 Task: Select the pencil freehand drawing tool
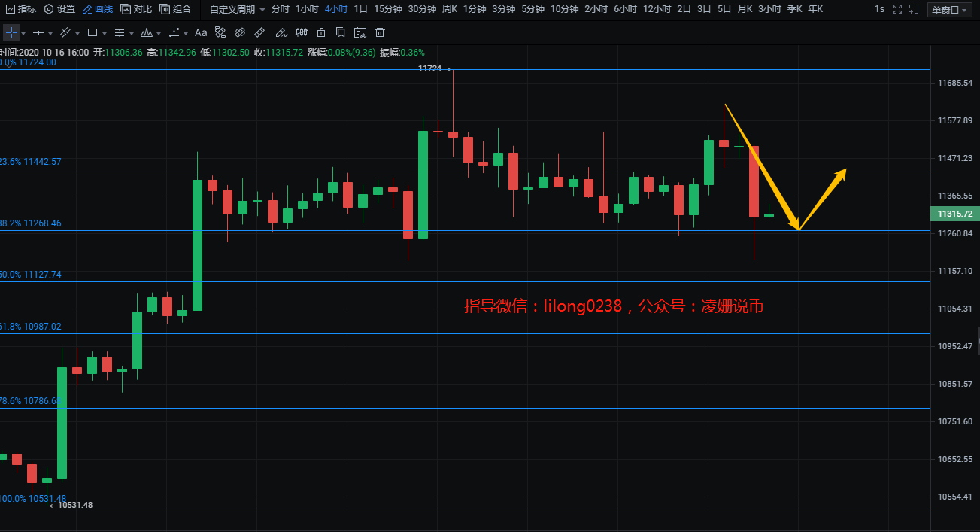coord(281,33)
